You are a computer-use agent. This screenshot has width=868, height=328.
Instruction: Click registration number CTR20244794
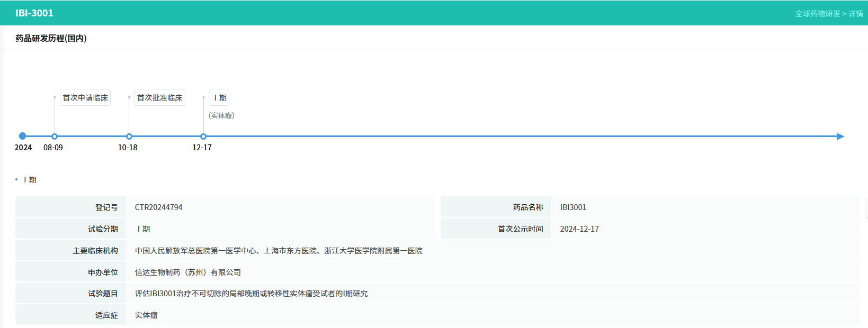point(158,207)
